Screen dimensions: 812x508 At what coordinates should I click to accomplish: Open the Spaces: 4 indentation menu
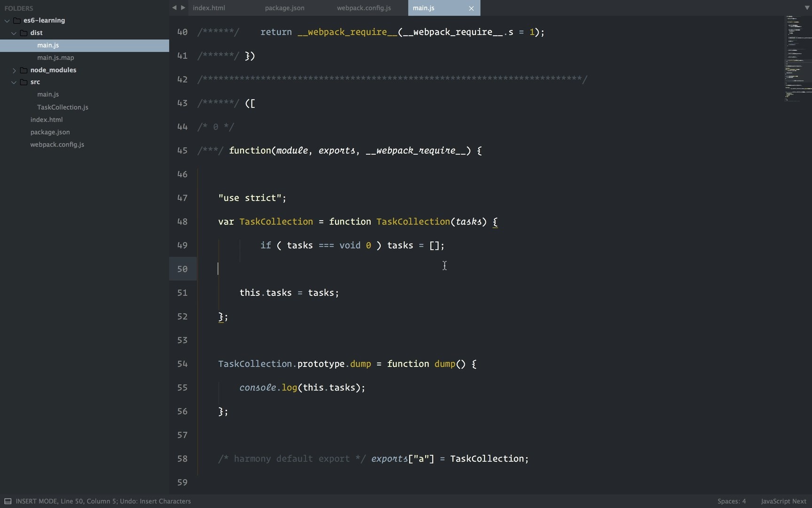pyautogui.click(x=731, y=501)
